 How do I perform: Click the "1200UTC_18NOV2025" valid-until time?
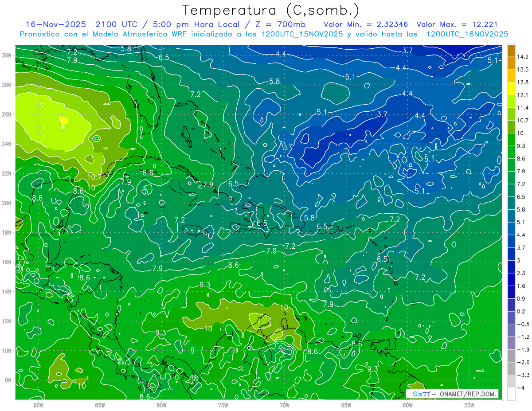[467, 34]
